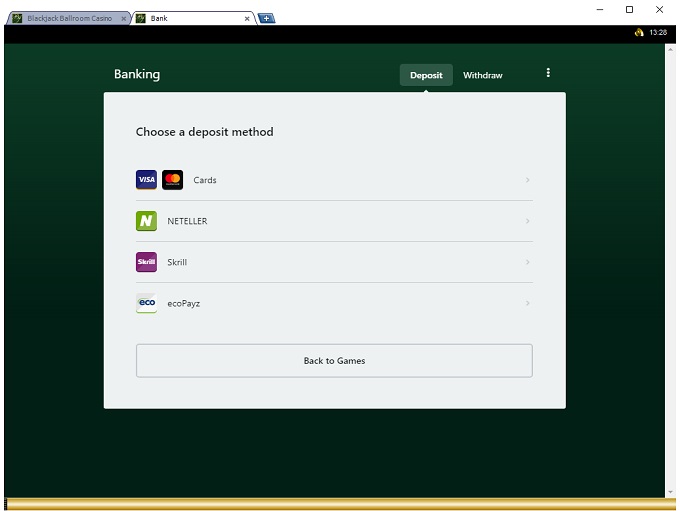
Task: Close the Bank tab
Action: tap(247, 18)
